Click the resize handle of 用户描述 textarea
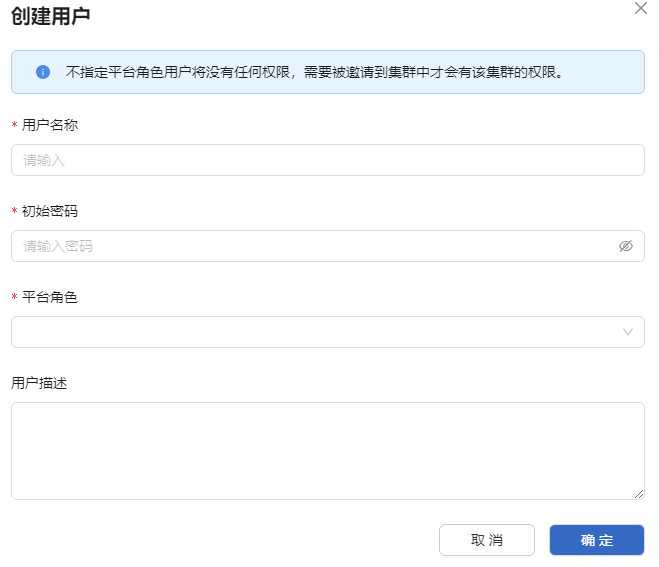The width and height of the screenshot is (659, 567). coord(639,494)
